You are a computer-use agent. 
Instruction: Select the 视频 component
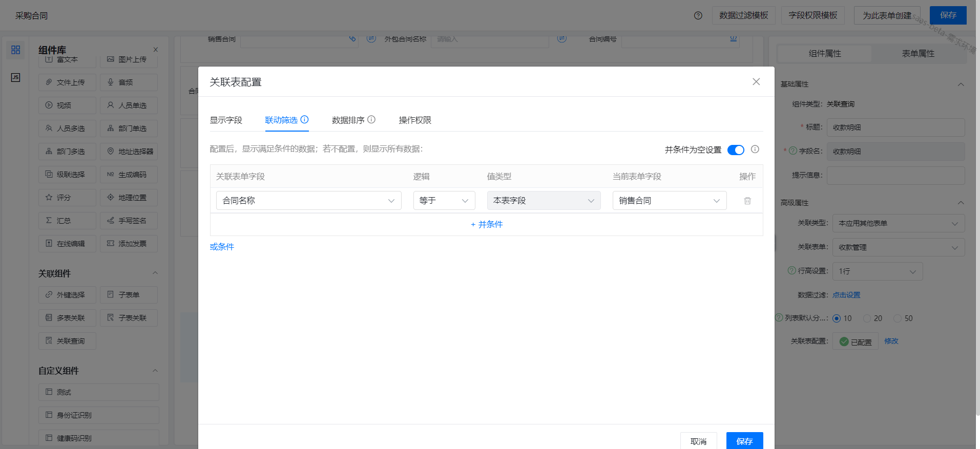tap(67, 105)
